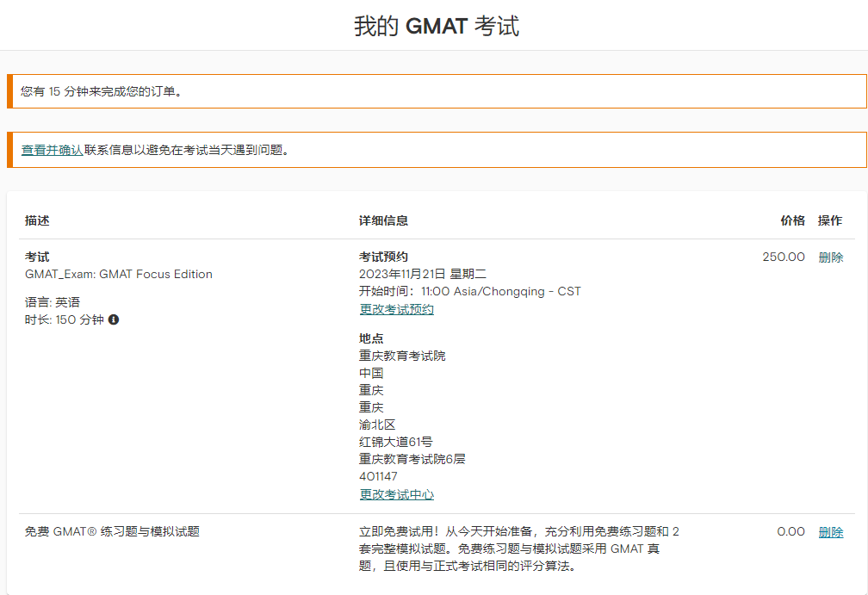The height and width of the screenshot is (595, 868).
Task: Click the 描述 column header
Action: point(37,220)
